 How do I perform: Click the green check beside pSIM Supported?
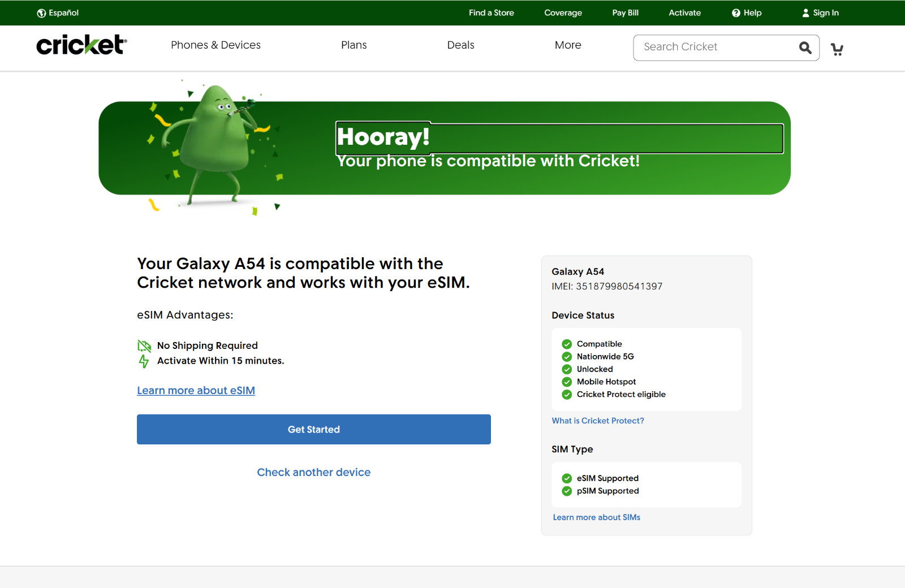click(567, 491)
